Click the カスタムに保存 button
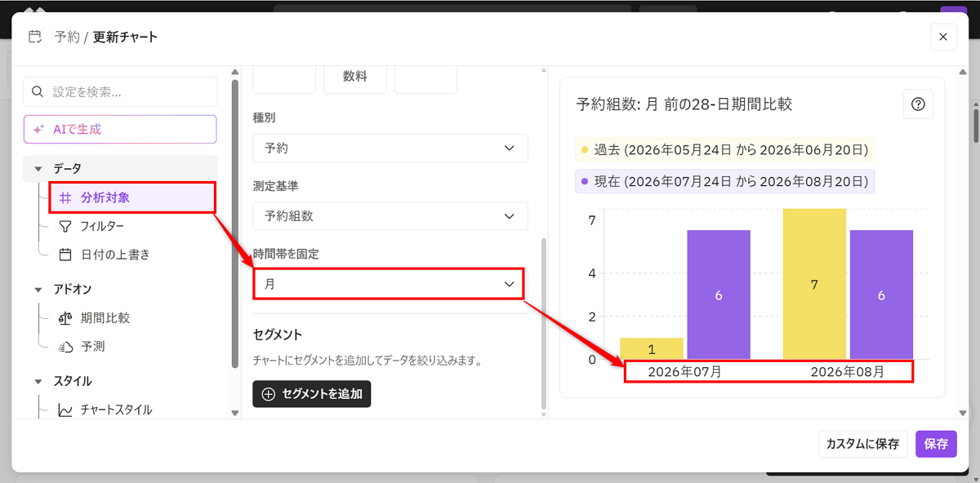The image size is (980, 483). (862, 444)
